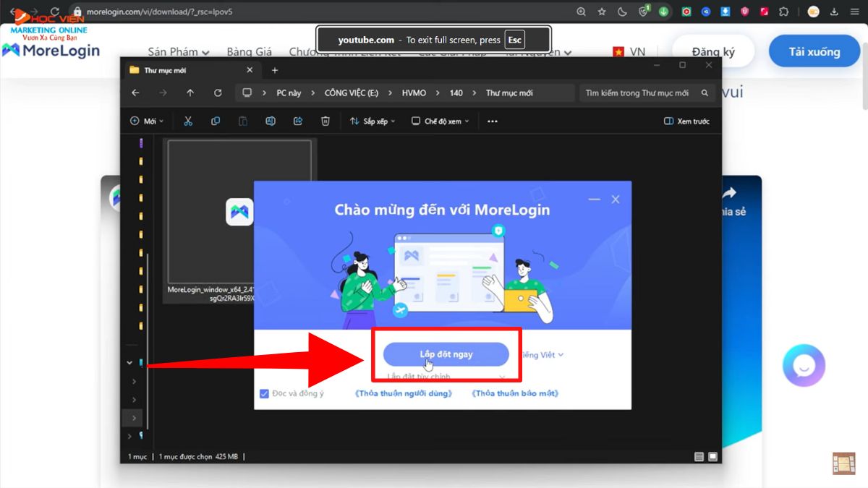Bookmark this page with star icon

pyautogui.click(x=602, y=12)
